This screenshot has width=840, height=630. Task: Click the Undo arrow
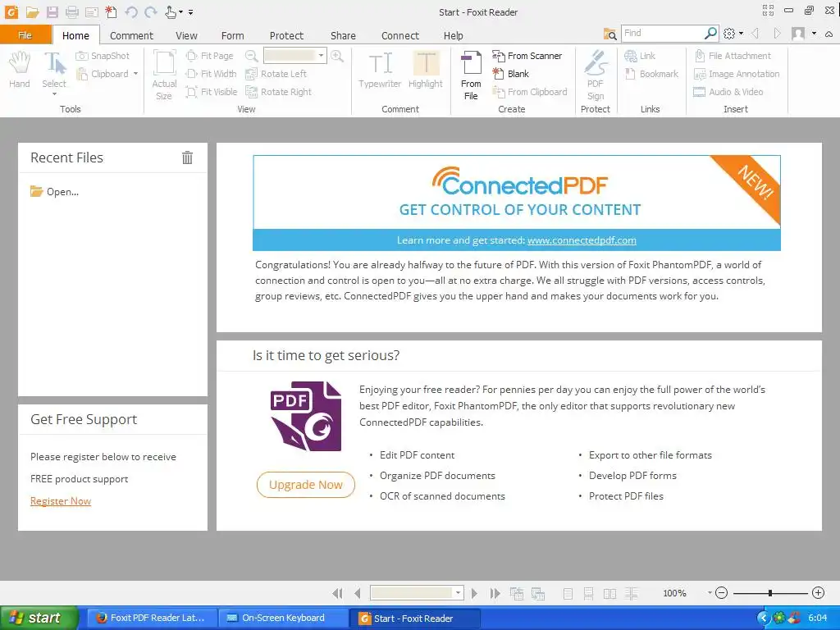pos(130,11)
